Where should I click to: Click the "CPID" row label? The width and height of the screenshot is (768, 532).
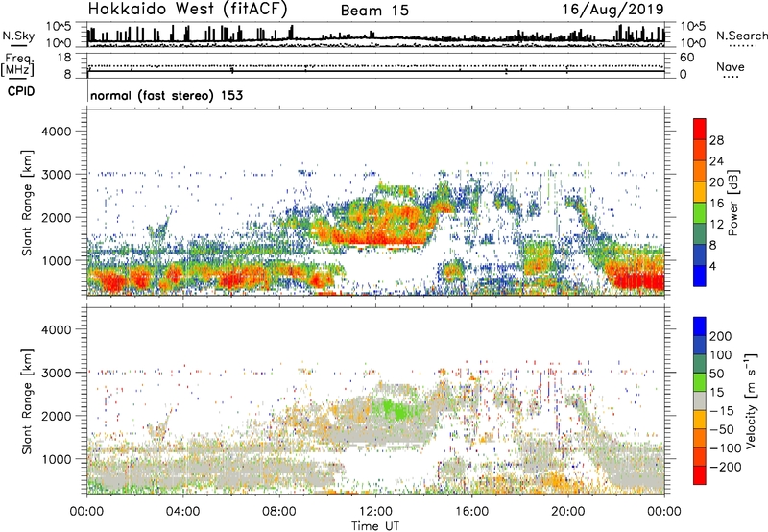[21, 91]
